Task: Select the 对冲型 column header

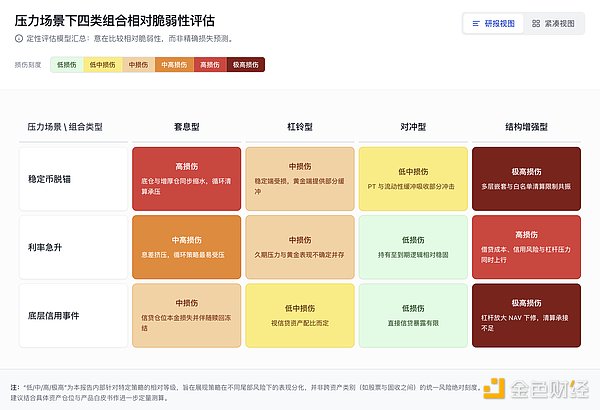Action: coord(413,127)
